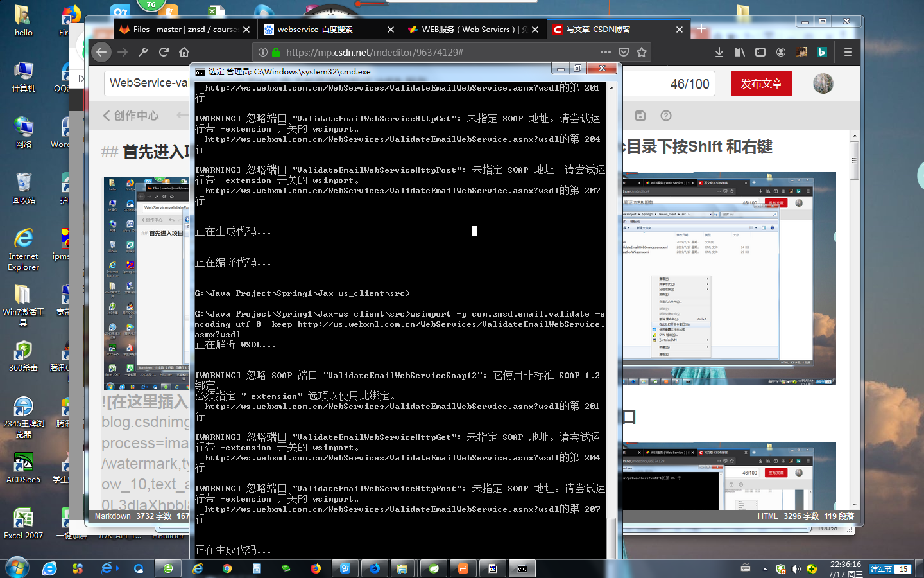Click the CSDN editor save icon

point(640,116)
